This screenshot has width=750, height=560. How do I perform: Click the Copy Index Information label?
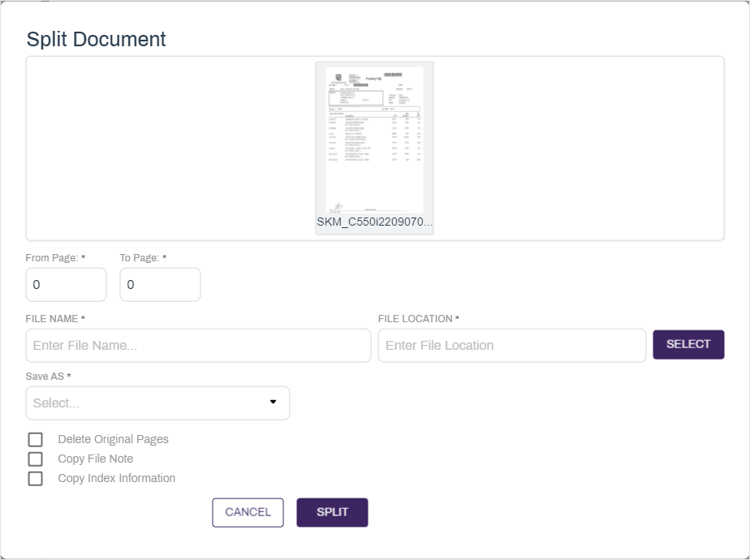pos(117,479)
